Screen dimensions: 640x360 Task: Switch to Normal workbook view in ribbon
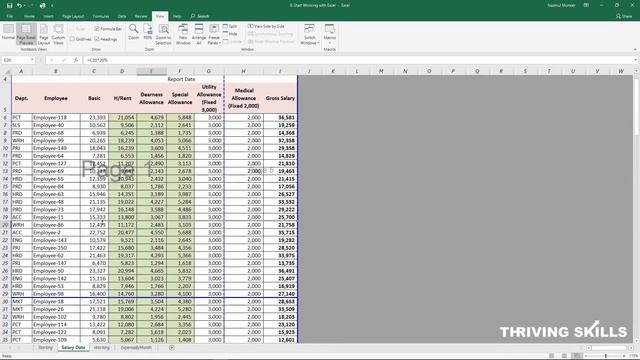pyautogui.click(x=8, y=32)
